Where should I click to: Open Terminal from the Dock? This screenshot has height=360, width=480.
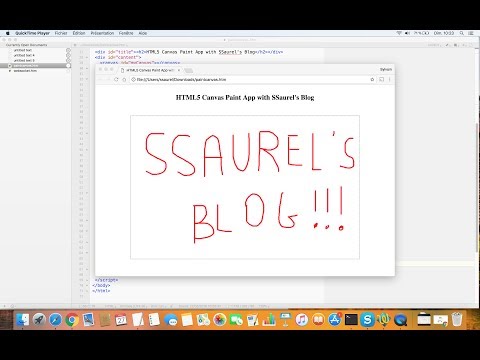[351, 320]
